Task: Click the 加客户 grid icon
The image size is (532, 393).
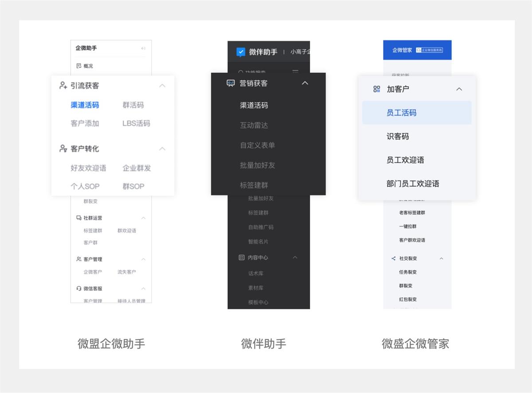Action: 377,89
